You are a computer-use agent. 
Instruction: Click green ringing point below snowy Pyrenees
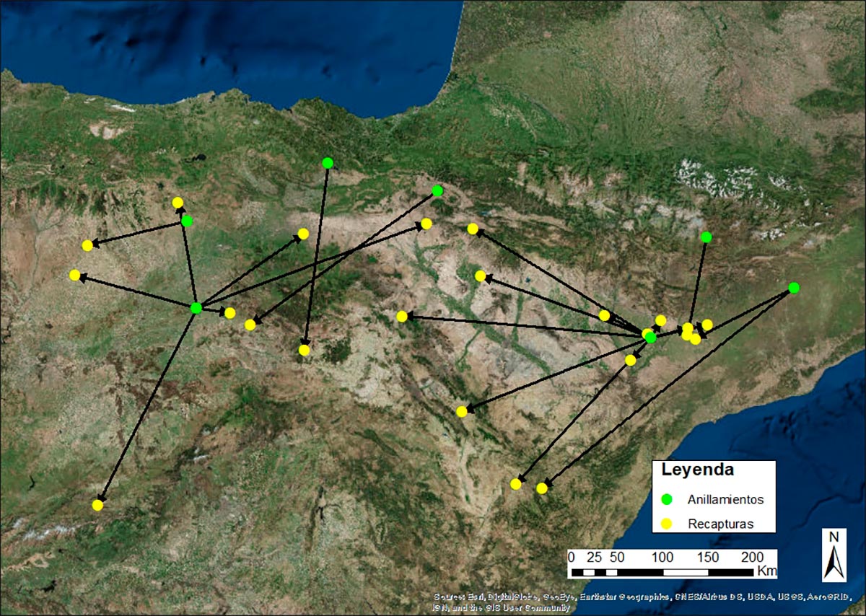click(x=706, y=237)
